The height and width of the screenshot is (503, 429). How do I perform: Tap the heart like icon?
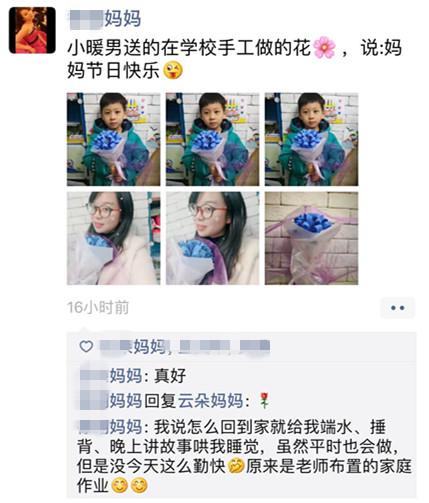coord(86,347)
